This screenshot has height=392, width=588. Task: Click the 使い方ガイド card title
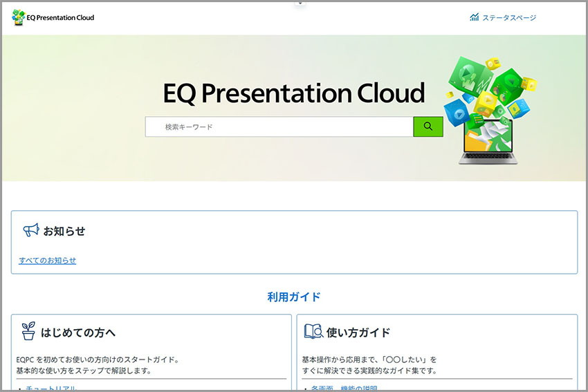tap(358, 333)
